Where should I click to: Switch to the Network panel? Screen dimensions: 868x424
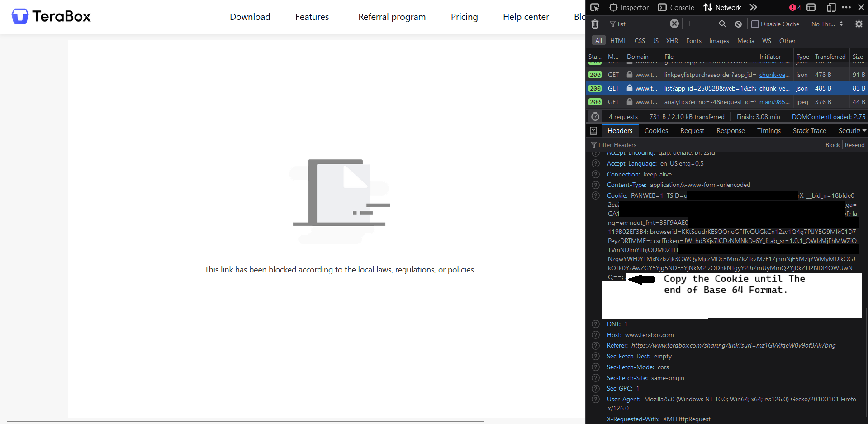click(722, 7)
